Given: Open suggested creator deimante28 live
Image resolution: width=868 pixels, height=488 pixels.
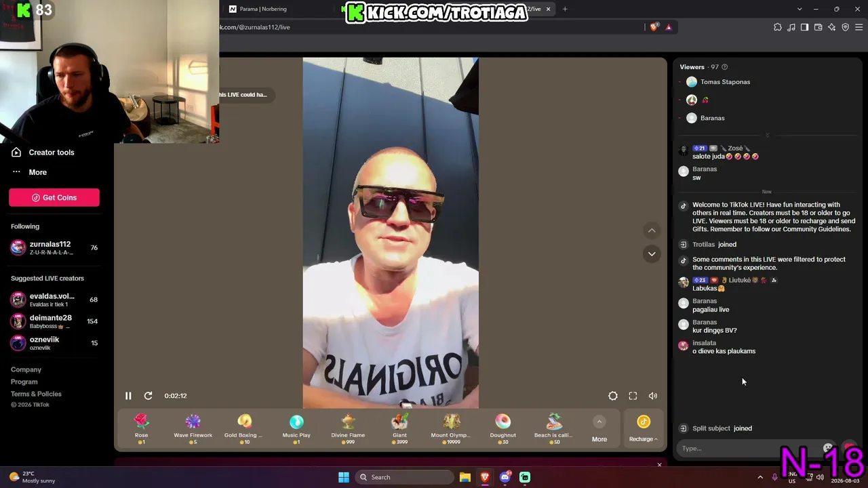Looking at the screenshot, I should 54,321.
